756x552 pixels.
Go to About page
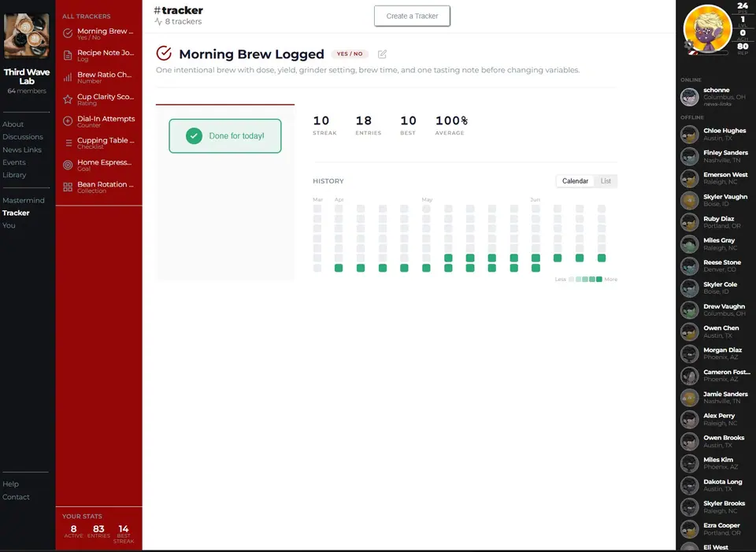click(x=13, y=124)
